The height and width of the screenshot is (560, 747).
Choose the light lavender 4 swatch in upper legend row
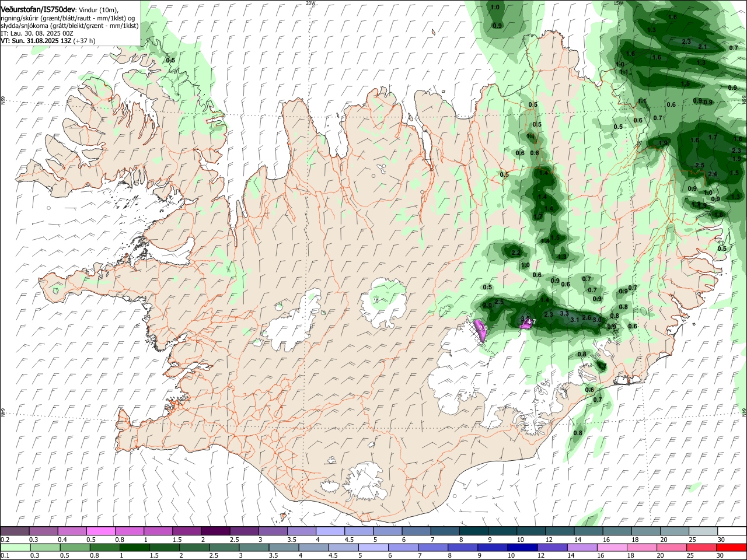tap(329, 531)
